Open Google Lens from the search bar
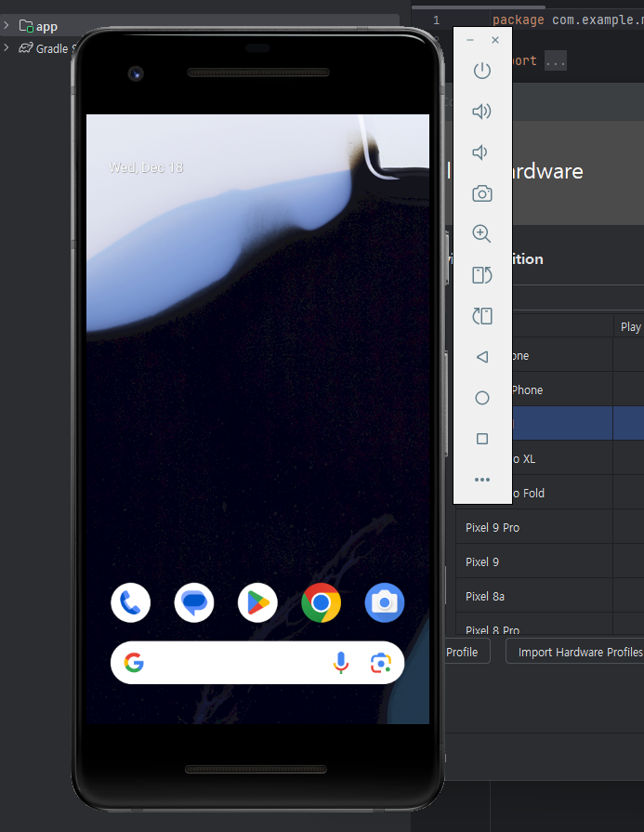 381,663
